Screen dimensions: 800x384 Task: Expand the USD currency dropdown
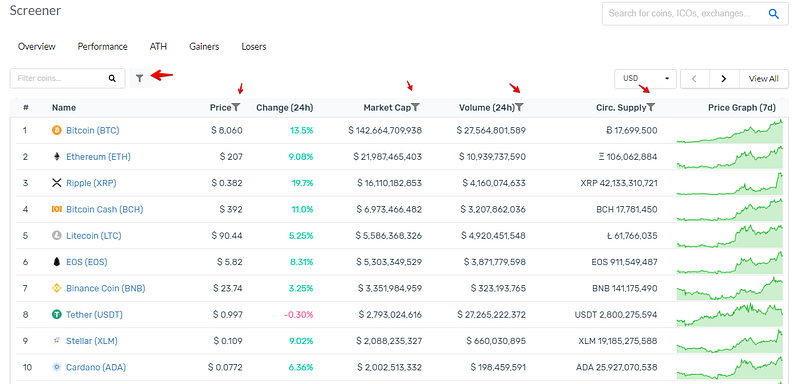pyautogui.click(x=645, y=79)
